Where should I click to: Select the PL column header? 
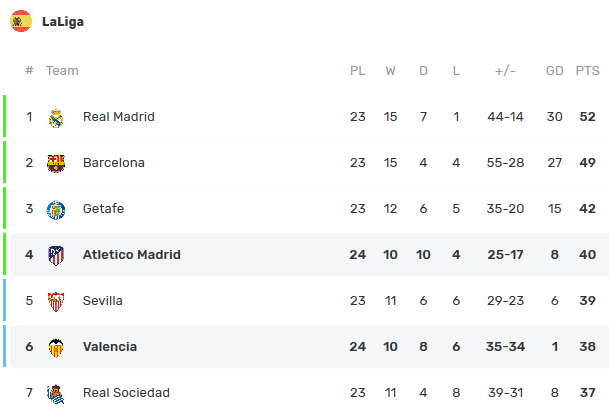click(x=357, y=71)
